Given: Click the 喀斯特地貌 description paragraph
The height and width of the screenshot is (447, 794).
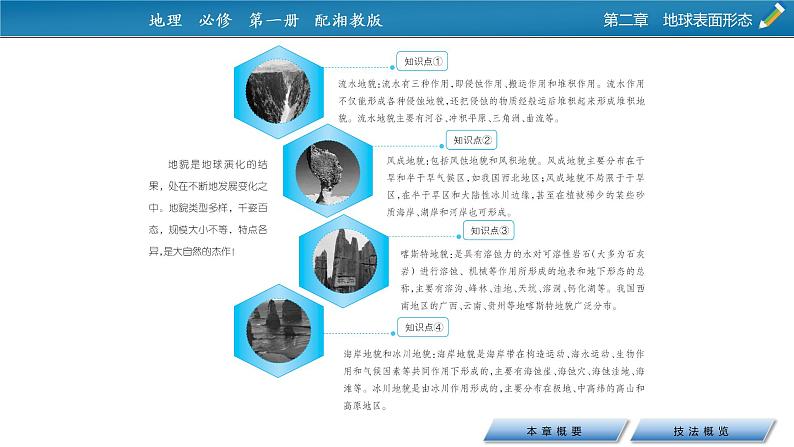Looking at the screenshot, I should (x=523, y=279).
